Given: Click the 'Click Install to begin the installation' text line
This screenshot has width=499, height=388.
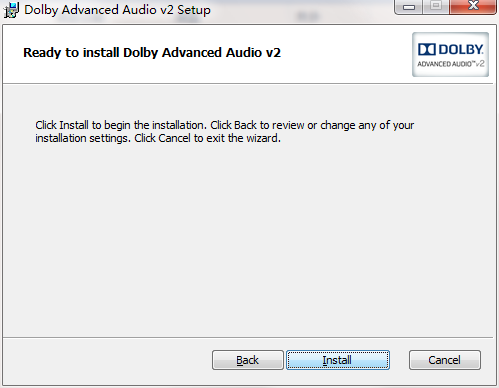Looking at the screenshot, I should [x=121, y=125].
